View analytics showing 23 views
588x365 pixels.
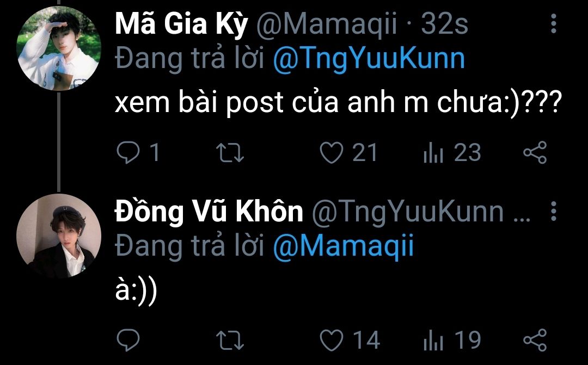pyautogui.click(x=431, y=153)
